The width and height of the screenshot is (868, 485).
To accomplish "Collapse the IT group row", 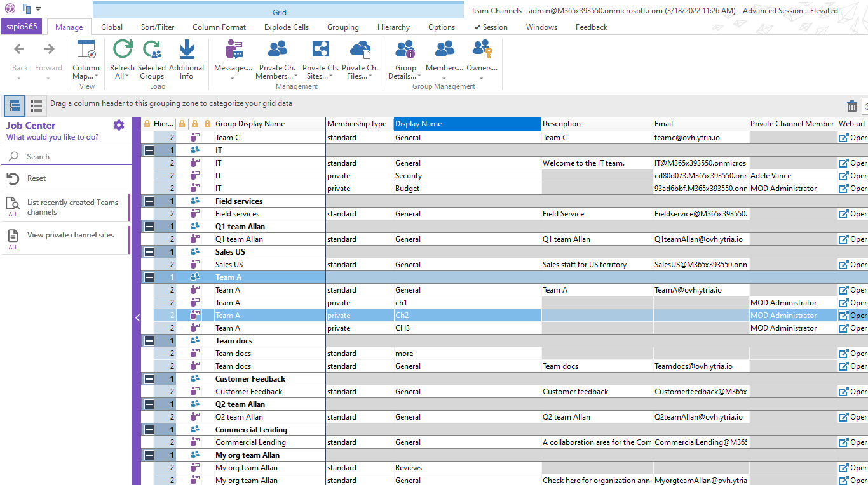I will (149, 150).
